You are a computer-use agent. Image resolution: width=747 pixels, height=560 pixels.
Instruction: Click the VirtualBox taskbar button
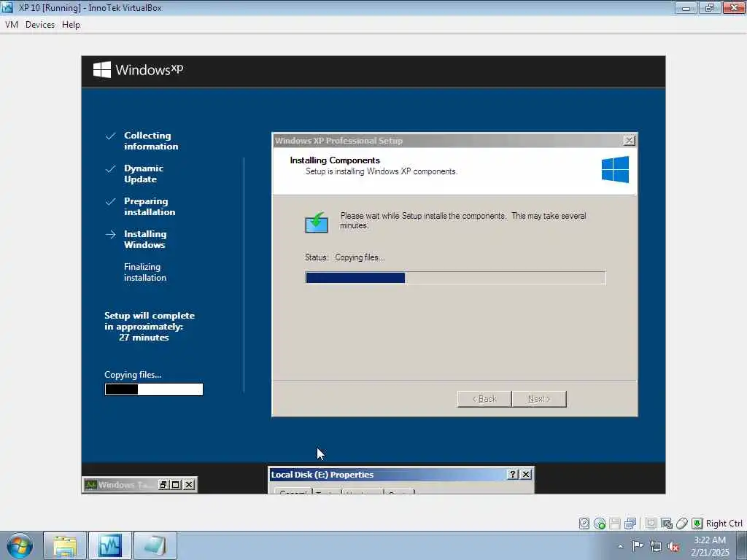point(110,545)
